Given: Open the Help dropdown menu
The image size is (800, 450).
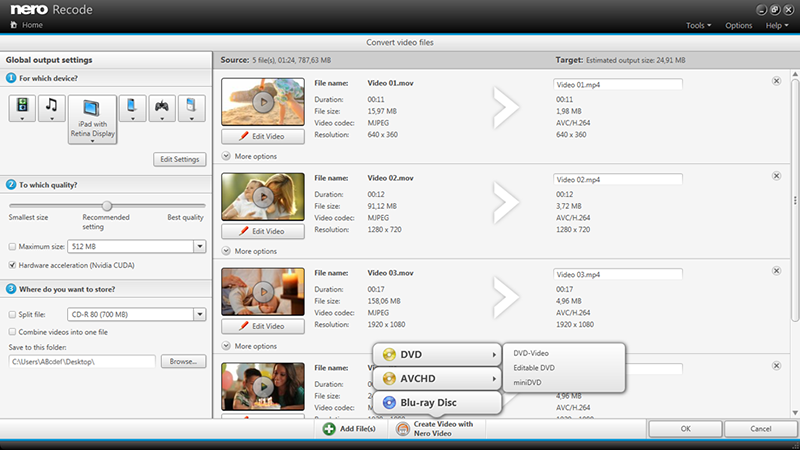Looking at the screenshot, I should [777, 25].
